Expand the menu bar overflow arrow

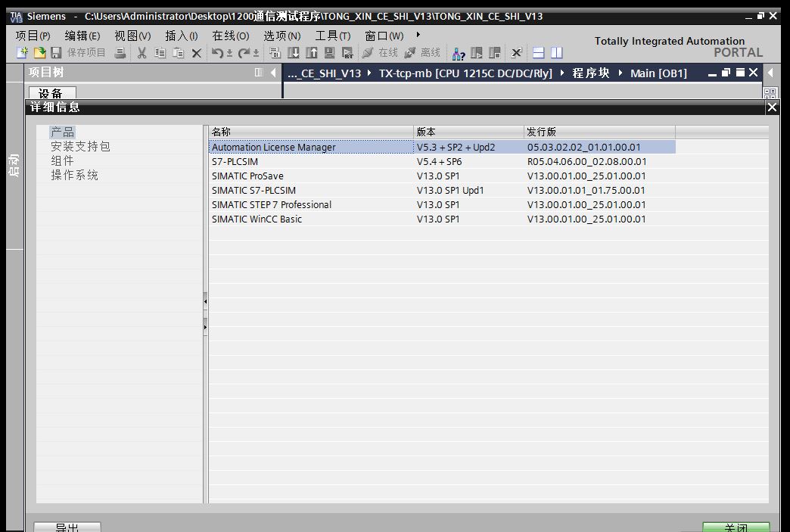click(418, 35)
